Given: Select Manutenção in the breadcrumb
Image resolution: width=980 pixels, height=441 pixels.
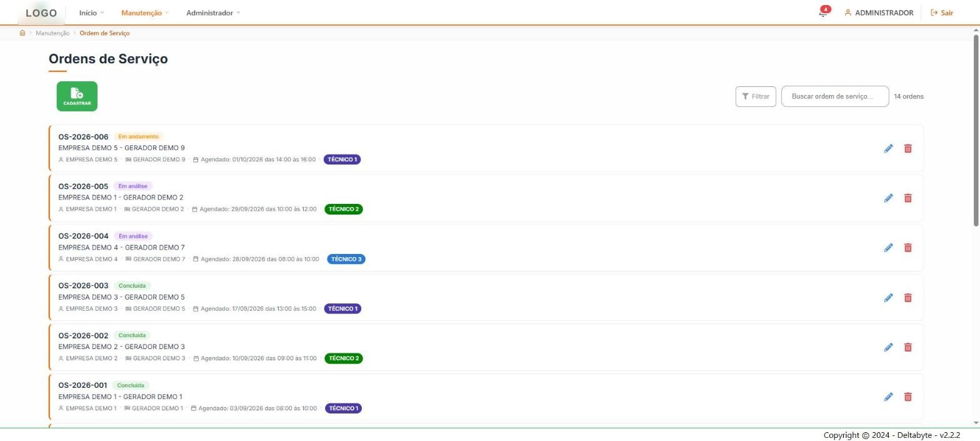Looking at the screenshot, I should (52, 33).
